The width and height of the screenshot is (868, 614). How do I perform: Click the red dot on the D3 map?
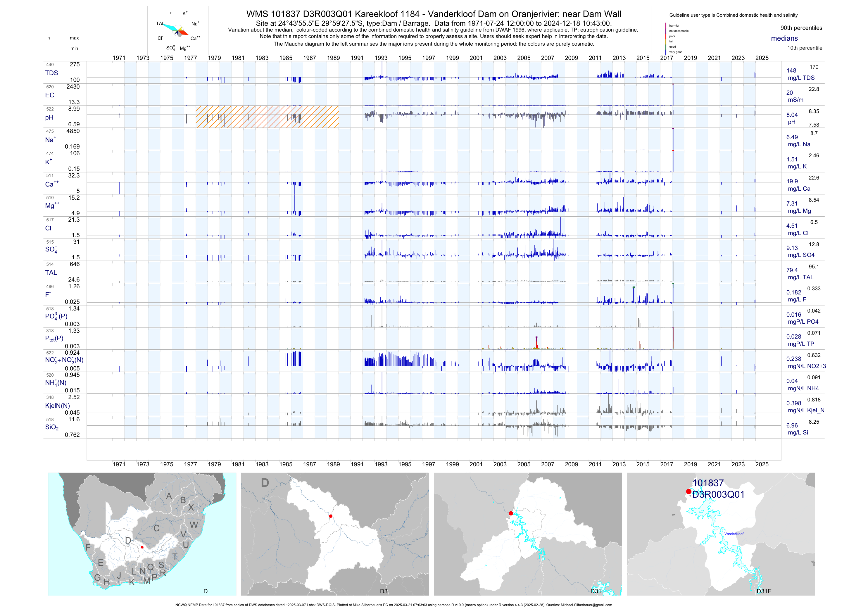pyautogui.click(x=331, y=516)
